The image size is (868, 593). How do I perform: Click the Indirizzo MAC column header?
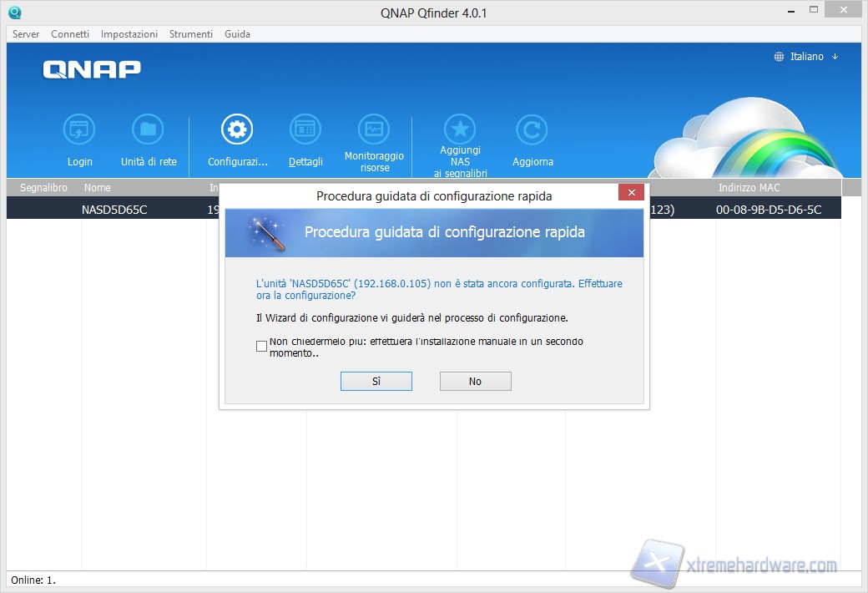[749, 188]
